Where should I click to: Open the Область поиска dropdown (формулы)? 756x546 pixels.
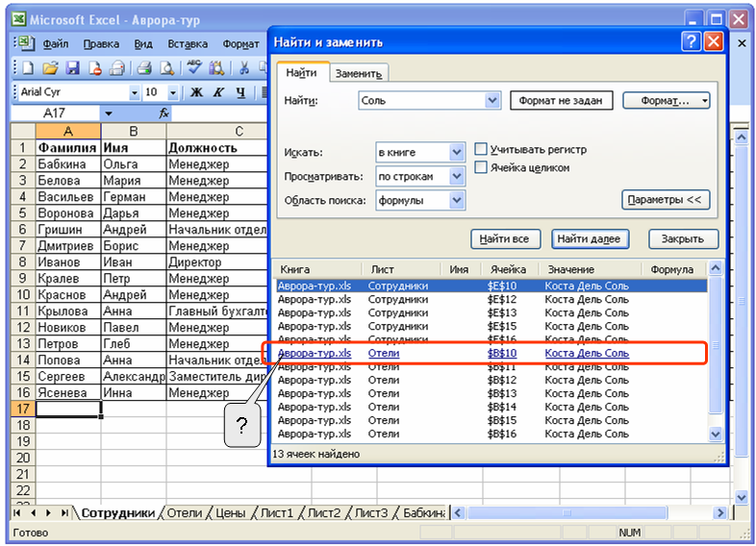tap(457, 200)
